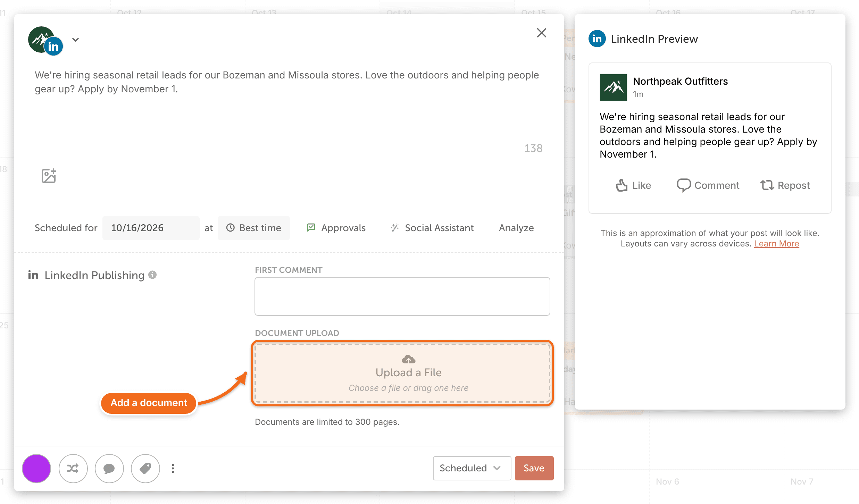
Task: Click the Upload a File drop zone
Action: point(402,373)
